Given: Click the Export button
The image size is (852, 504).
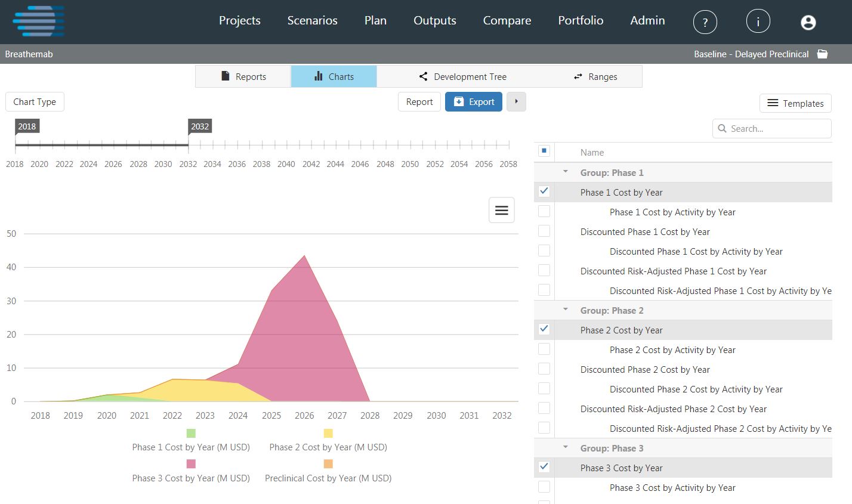Looking at the screenshot, I should click(x=474, y=101).
